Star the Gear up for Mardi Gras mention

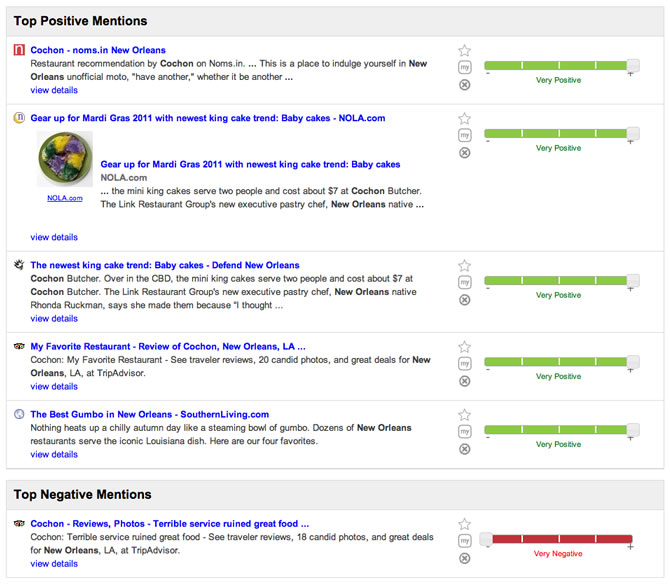click(x=464, y=118)
